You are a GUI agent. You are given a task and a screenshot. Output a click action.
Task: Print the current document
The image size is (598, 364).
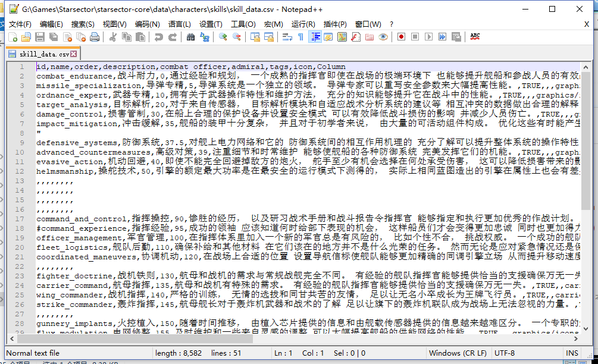click(x=94, y=36)
